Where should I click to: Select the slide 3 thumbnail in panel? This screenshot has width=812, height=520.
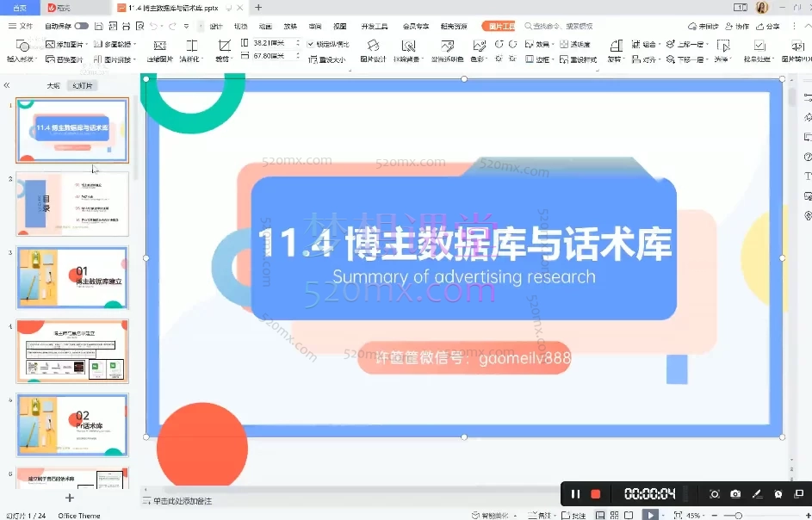[x=72, y=278]
